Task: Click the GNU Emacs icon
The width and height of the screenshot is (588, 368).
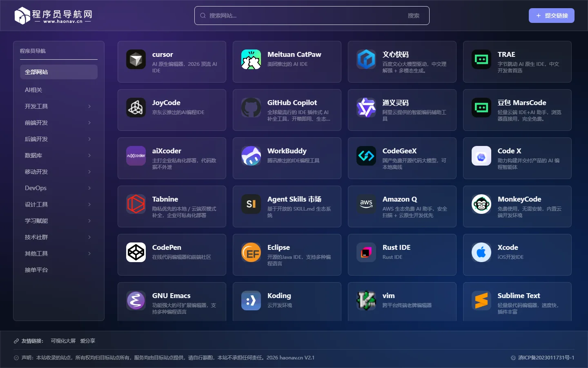Action: pos(136,301)
